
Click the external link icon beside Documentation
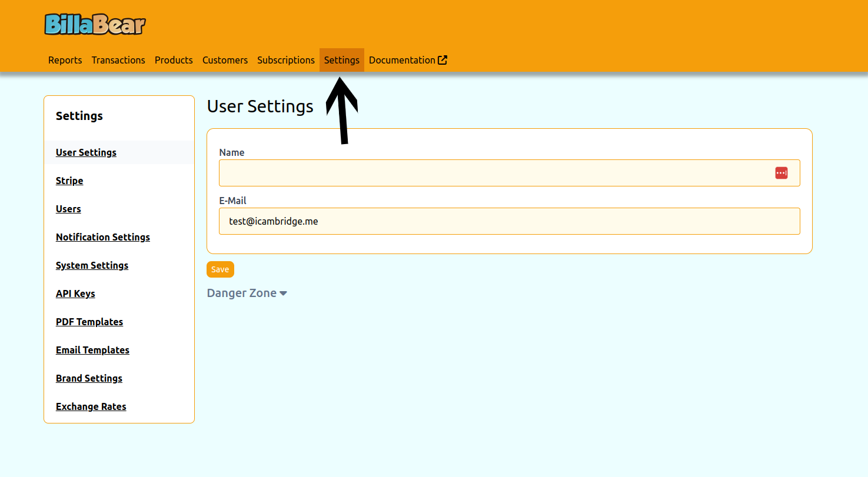443,60
